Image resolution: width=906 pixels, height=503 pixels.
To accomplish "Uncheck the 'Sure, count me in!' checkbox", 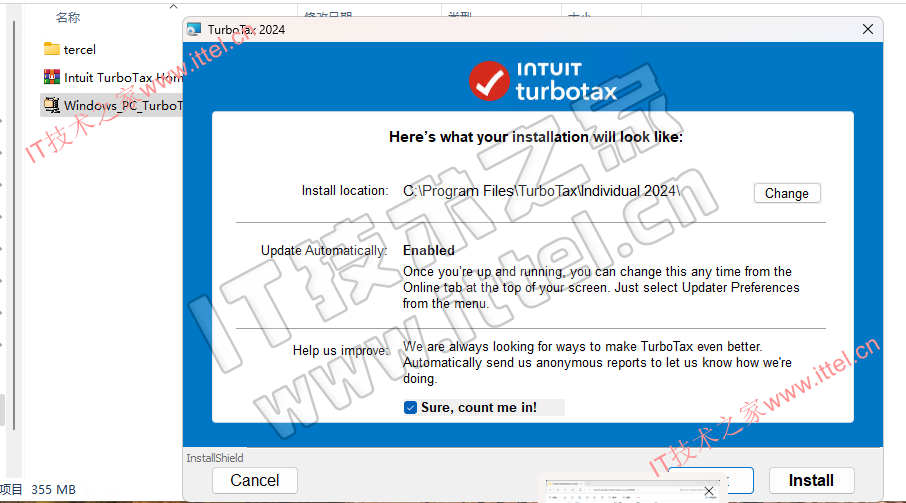I will tap(410, 408).
